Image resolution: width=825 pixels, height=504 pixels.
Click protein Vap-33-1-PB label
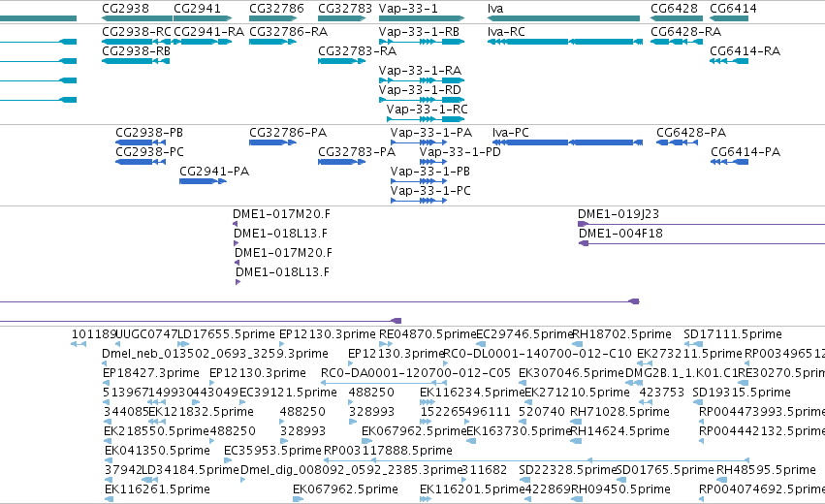[429, 172]
